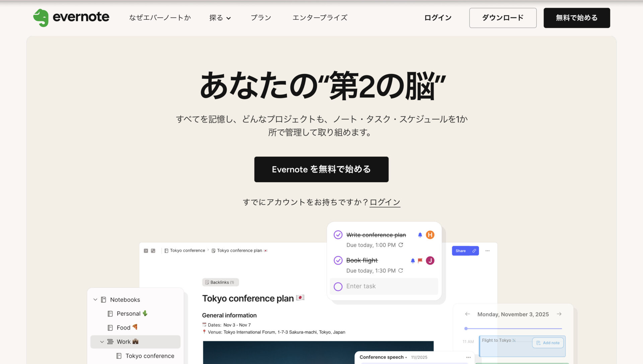The width and height of the screenshot is (643, 364).
Task: Select プラン in the top navigation
Action: click(261, 18)
